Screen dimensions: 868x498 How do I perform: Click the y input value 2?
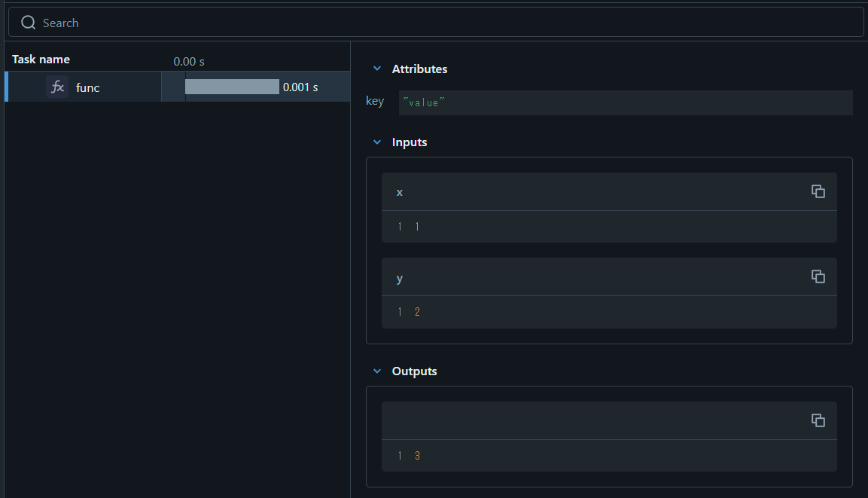(417, 312)
